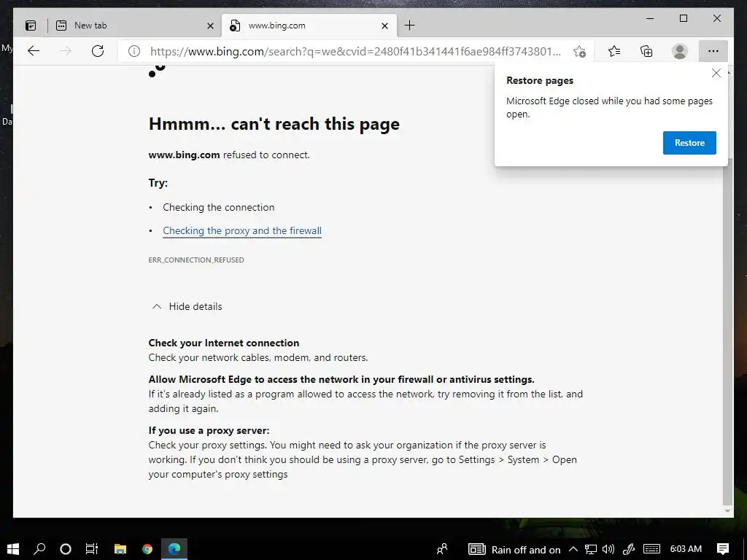This screenshot has height=560, width=747.
Task: Open the touch keyboard tray icon
Action: [x=651, y=550]
